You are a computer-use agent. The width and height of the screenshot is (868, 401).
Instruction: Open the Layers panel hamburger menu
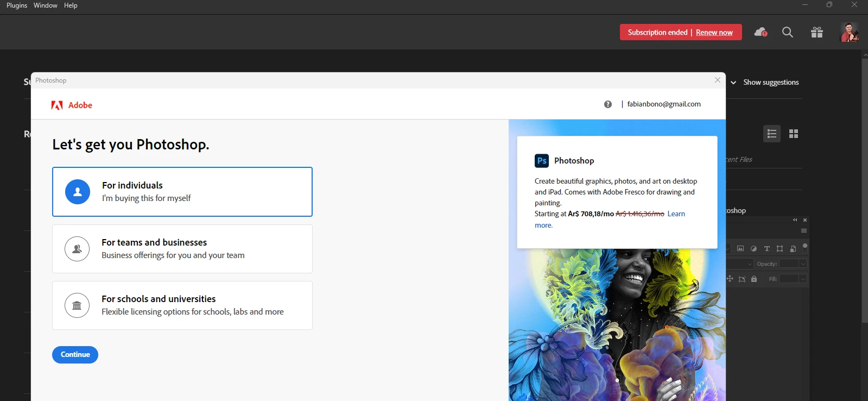pos(804,231)
